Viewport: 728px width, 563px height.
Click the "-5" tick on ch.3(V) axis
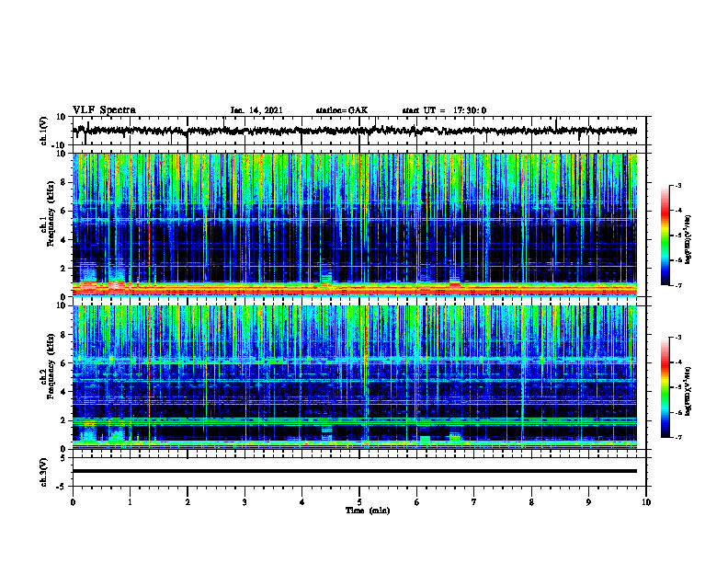pos(63,487)
